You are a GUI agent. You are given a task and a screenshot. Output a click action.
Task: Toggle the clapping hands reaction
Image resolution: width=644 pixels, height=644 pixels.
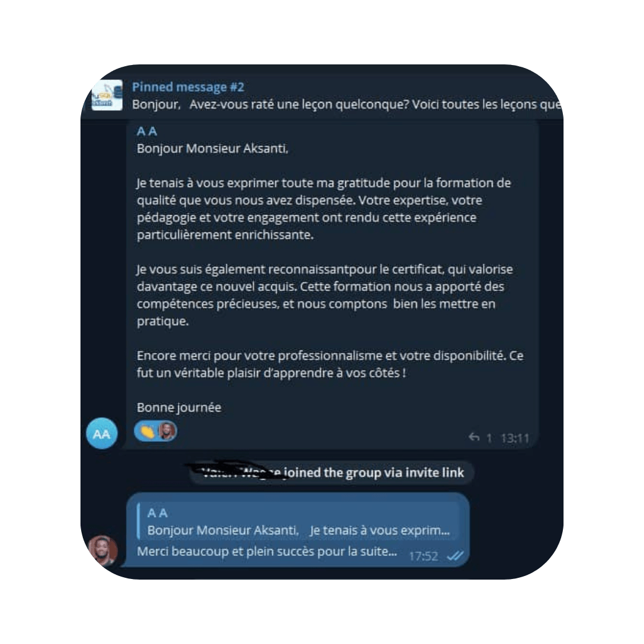tap(147, 432)
